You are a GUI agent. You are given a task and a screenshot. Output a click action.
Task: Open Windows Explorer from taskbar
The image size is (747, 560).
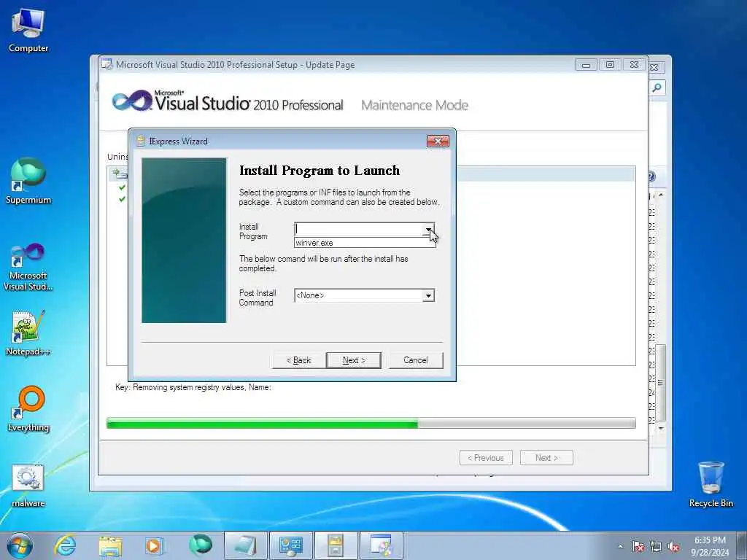point(110,545)
